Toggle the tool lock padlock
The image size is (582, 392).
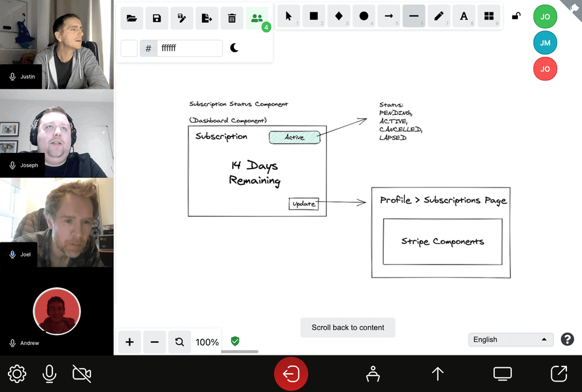(516, 16)
